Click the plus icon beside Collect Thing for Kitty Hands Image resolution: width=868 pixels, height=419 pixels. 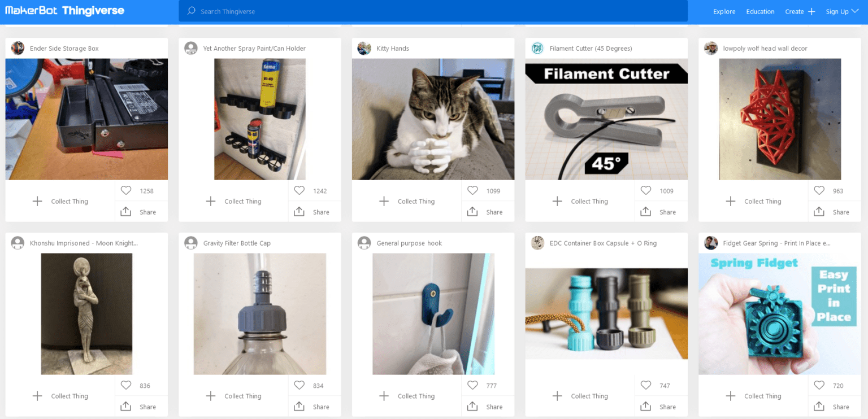[x=384, y=201]
